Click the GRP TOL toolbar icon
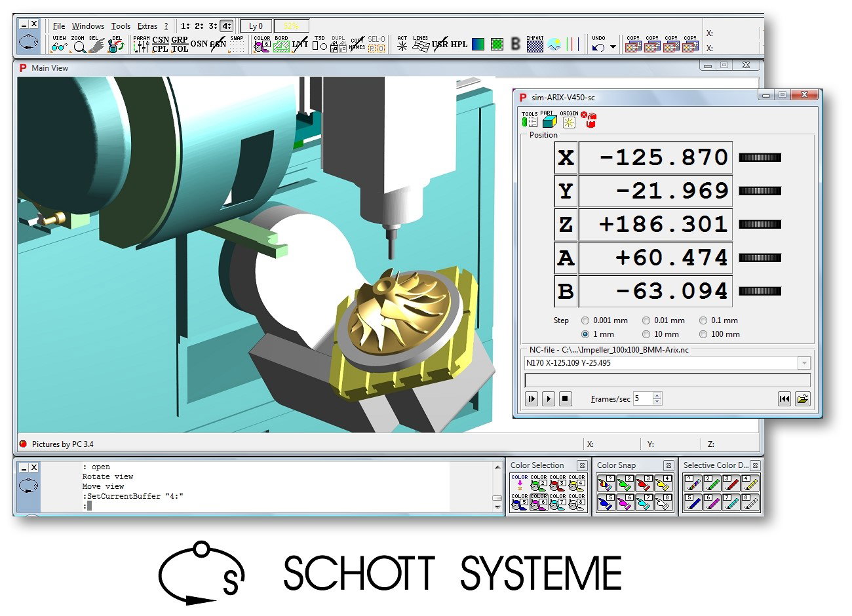This screenshot has height=616, width=852. click(x=180, y=45)
